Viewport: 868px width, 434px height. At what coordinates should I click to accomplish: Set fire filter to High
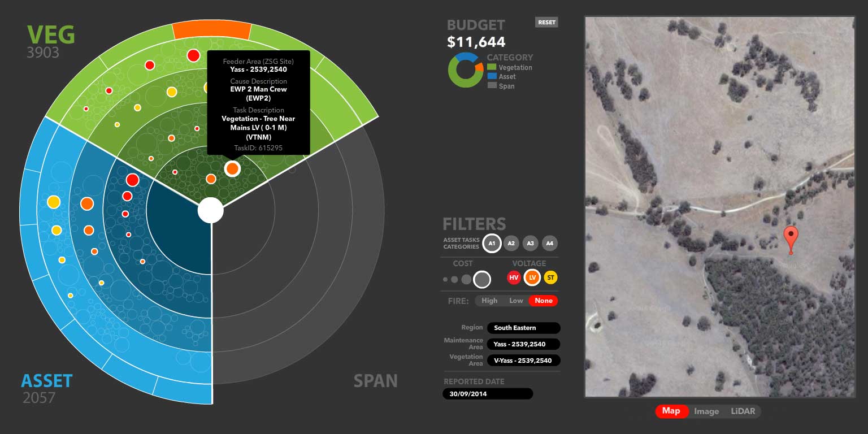[x=489, y=301]
